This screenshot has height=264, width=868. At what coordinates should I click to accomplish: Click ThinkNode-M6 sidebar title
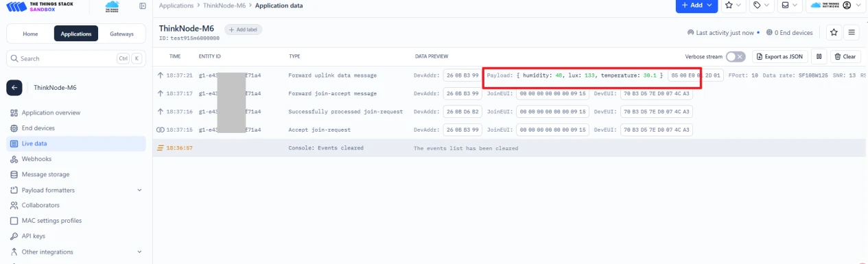coord(55,88)
